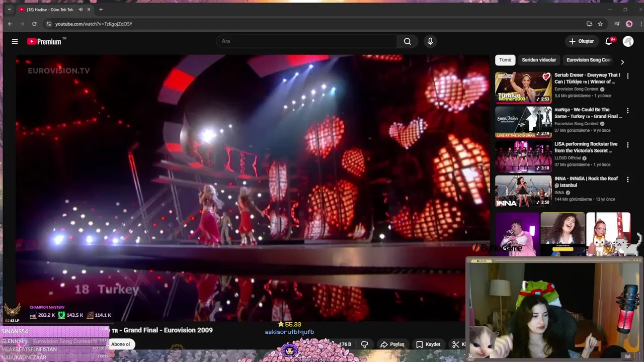The image size is (644, 362).
Task: Open options for LISA Rockstar video
Action: pyautogui.click(x=627, y=145)
